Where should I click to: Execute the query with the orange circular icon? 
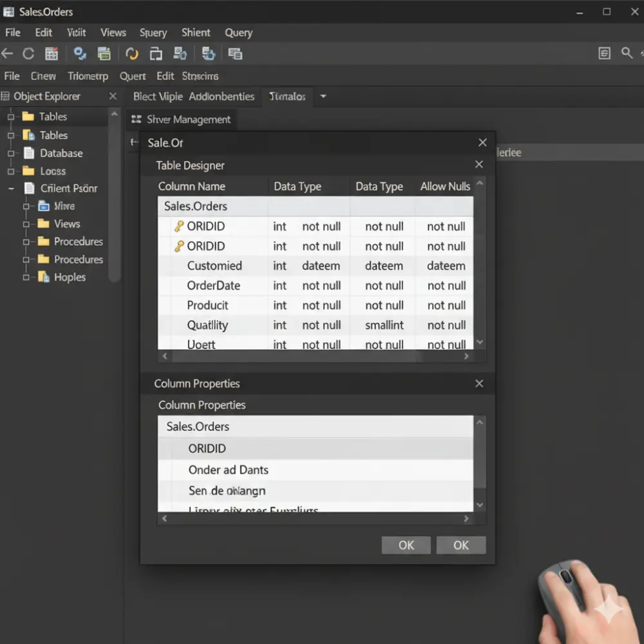[x=131, y=53]
